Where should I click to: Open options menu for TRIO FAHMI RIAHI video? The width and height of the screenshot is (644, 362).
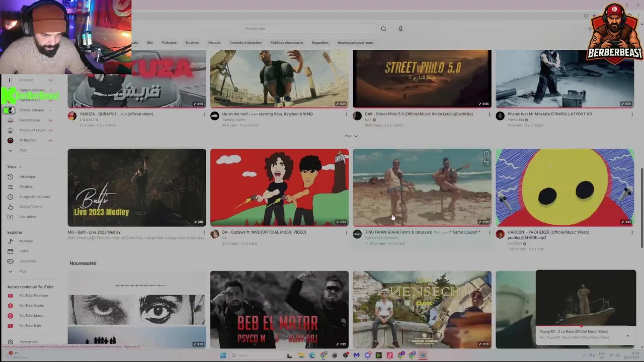pyautogui.click(x=489, y=233)
